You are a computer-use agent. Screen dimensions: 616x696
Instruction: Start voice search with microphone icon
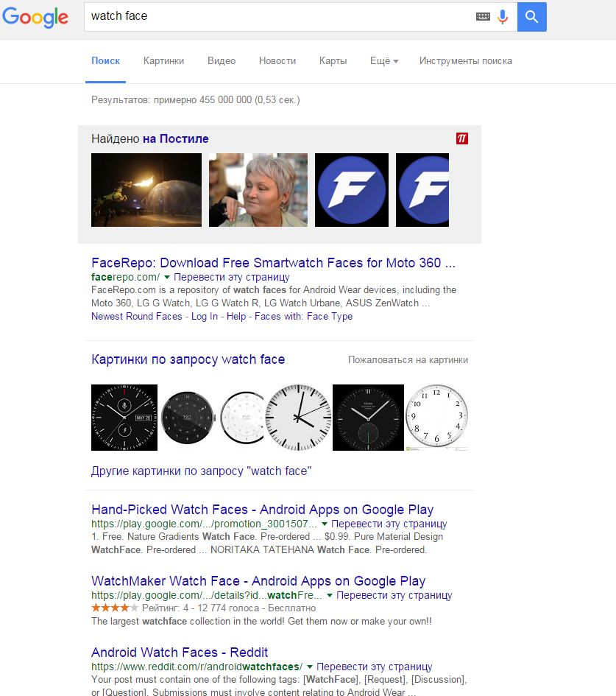(503, 17)
